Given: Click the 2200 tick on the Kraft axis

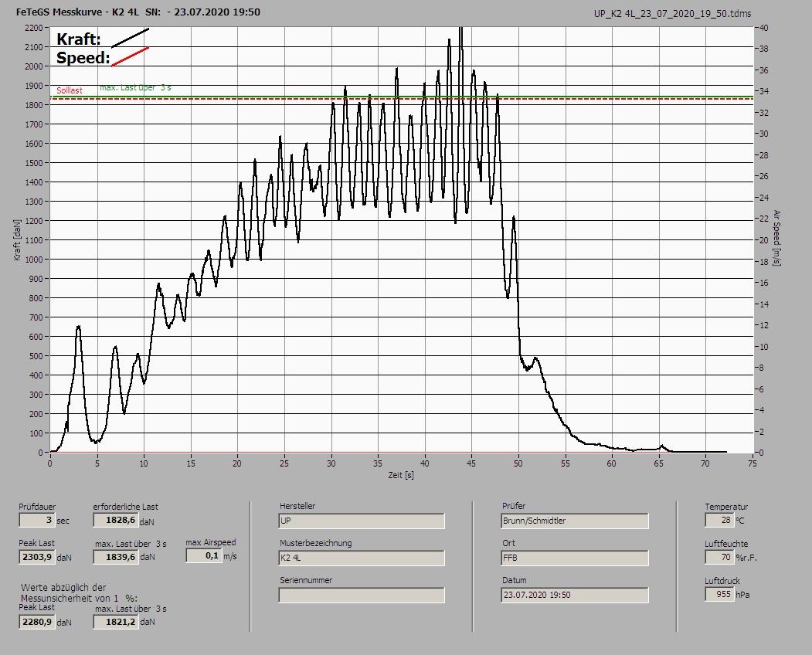Looking at the screenshot, I should click(33, 28).
